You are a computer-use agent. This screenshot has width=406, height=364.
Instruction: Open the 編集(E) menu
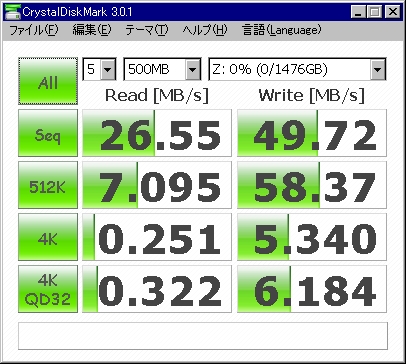tap(92, 30)
